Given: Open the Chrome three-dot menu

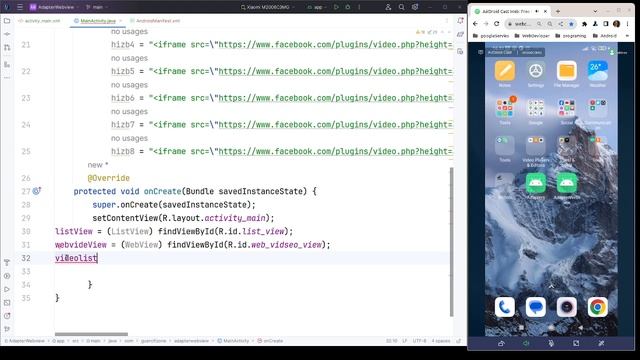Looking at the screenshot, I should (x=627, y=24).
